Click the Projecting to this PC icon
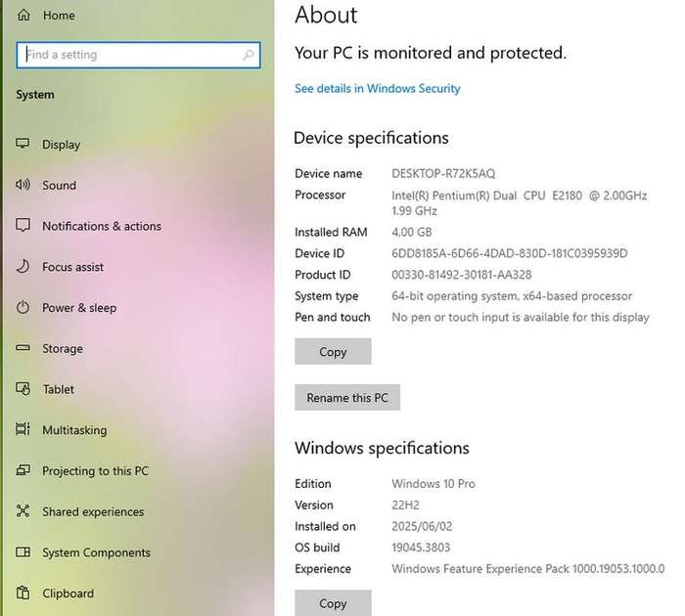Image resolution: width=685 pixels, height=616 pixels. pyautogui.click(x=23, y=470)
